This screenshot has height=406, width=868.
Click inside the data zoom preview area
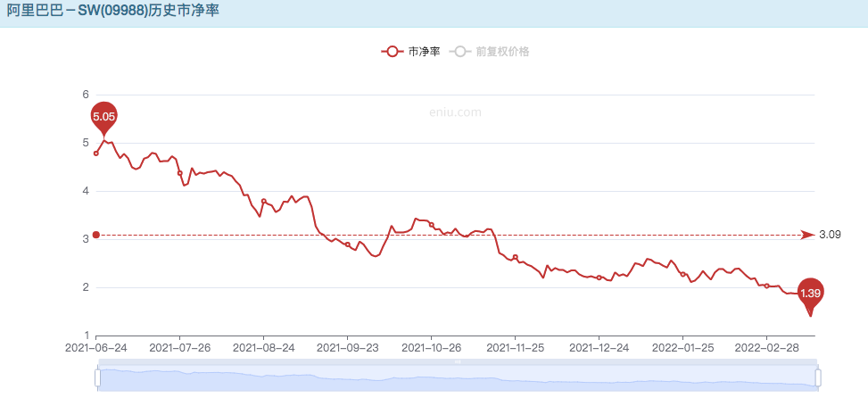coord(458,379)
